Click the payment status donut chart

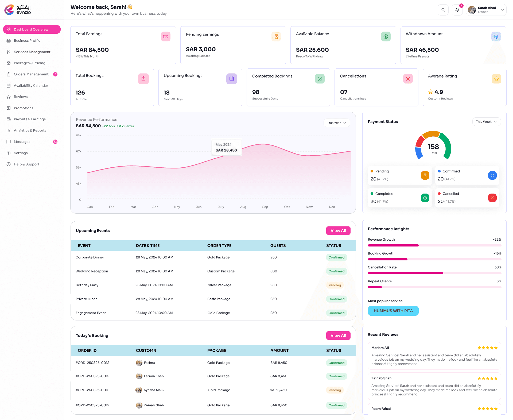[433, 145]
